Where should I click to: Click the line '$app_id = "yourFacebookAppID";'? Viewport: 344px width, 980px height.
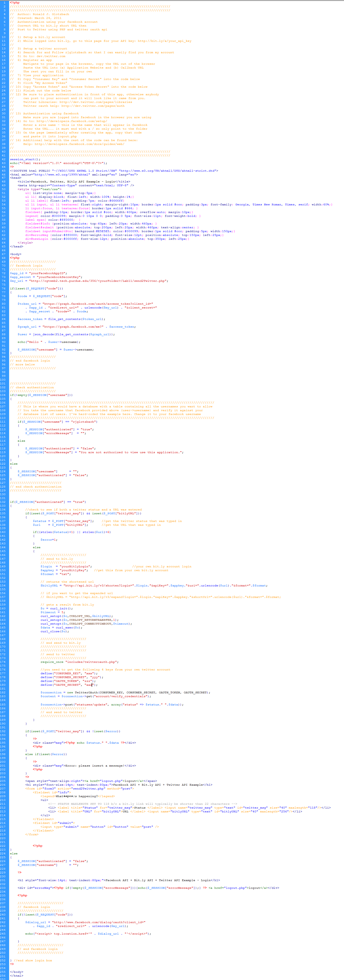38,273
